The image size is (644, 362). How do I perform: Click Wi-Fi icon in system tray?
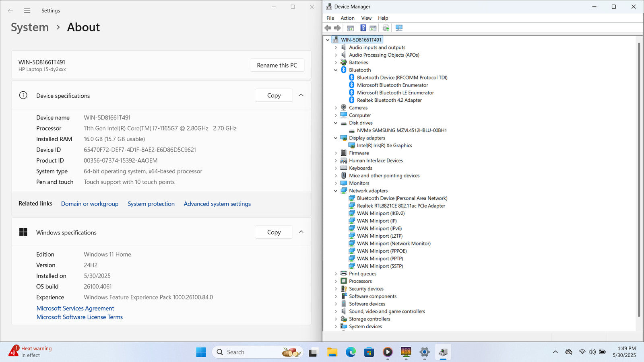(582, 352)
